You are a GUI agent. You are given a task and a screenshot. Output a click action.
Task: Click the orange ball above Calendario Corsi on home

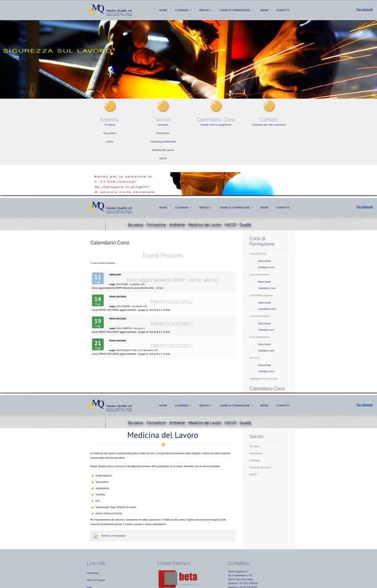click(216, 106)
